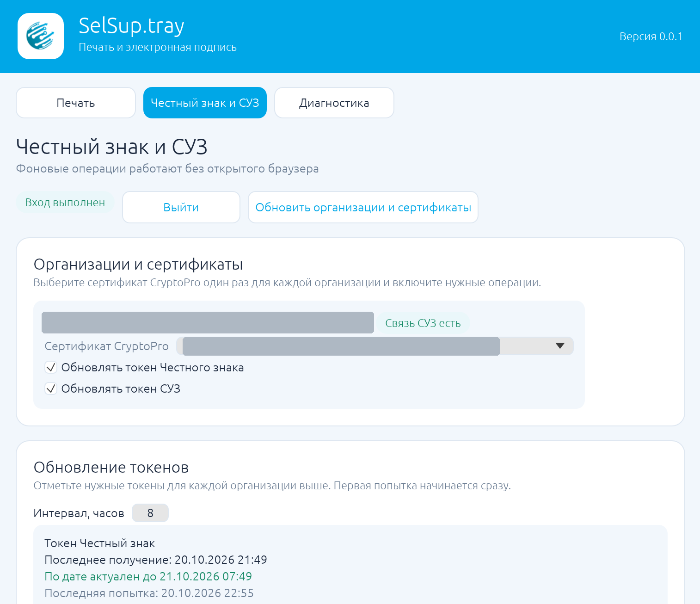Click the redacted organization name field
Image resolution: width=700 pixels, height=604 pixels.
pyautogui.click(x=208, y=323)
